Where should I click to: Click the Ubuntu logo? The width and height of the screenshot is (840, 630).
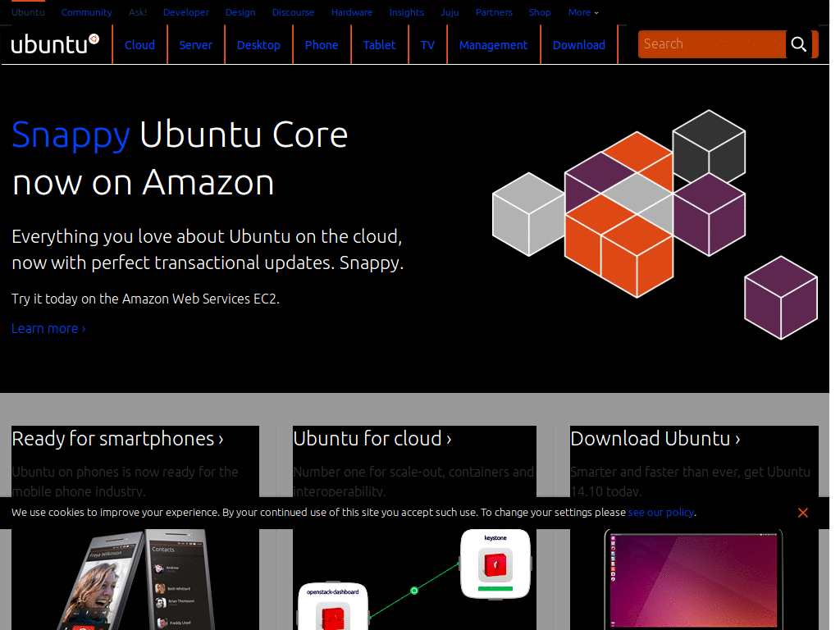click(51, 44)
